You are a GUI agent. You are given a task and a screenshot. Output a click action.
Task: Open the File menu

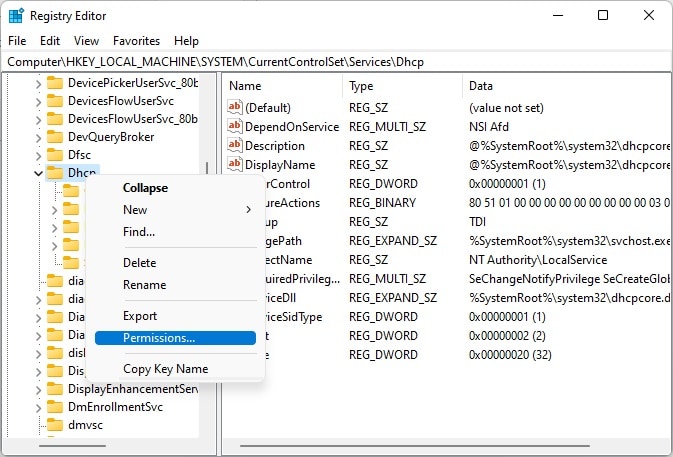[x=17, y=41]
